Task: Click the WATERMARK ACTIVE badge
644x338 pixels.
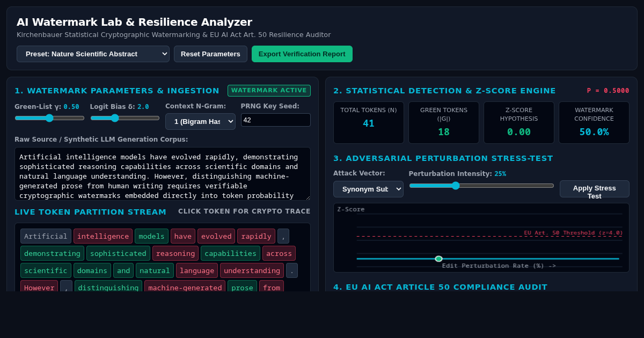Action: point(269,91)
